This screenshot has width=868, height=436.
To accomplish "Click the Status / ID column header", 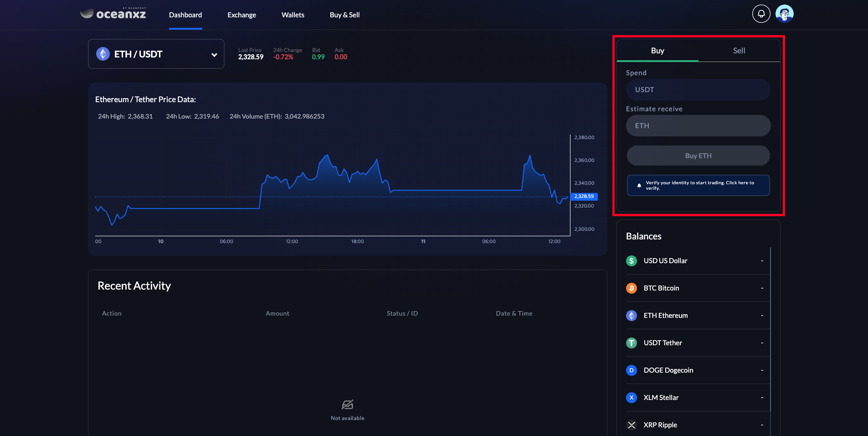I will point(402,313).
